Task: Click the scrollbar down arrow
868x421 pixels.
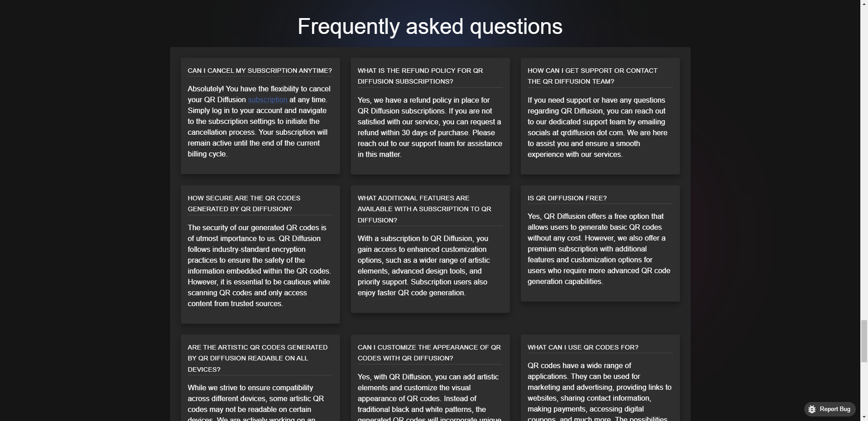Action: [x=864, y=417]
